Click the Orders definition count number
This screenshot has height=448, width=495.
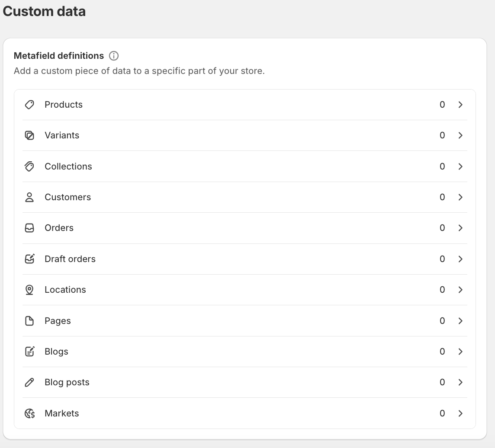pos(442,228)
